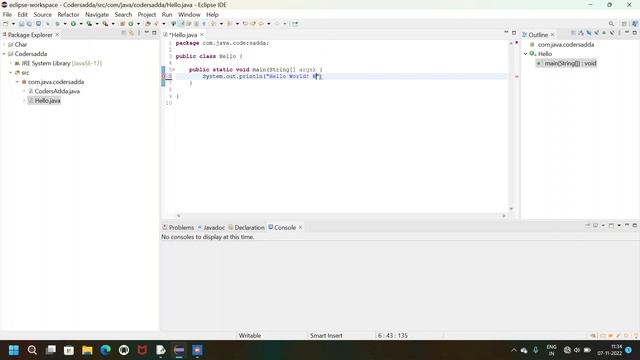Viewport: 640px width, 360px height.
Task: Open the Console view dropdown arrow
Action: [619, 225]
